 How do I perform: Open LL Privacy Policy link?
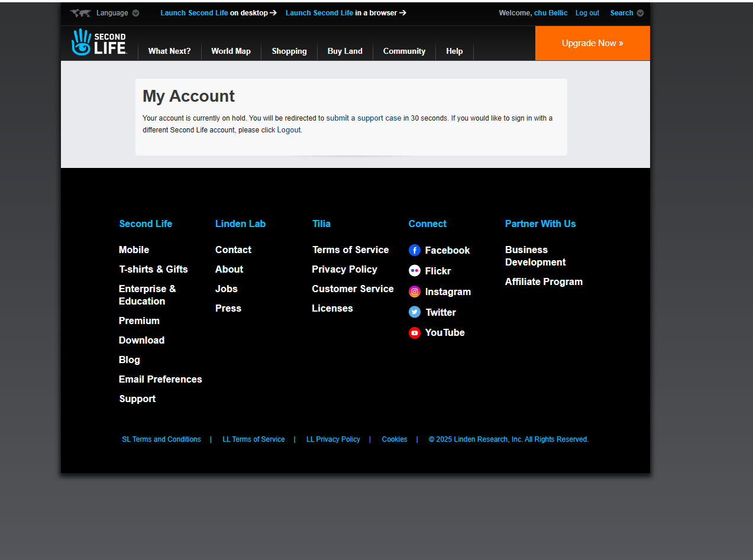[x=333, y=439]
